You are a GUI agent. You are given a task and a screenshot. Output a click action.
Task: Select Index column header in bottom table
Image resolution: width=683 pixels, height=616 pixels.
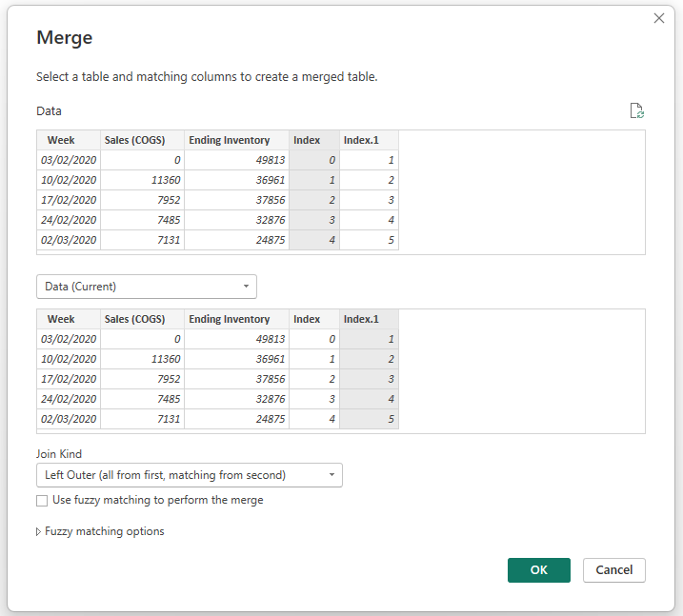click(314, 319)
